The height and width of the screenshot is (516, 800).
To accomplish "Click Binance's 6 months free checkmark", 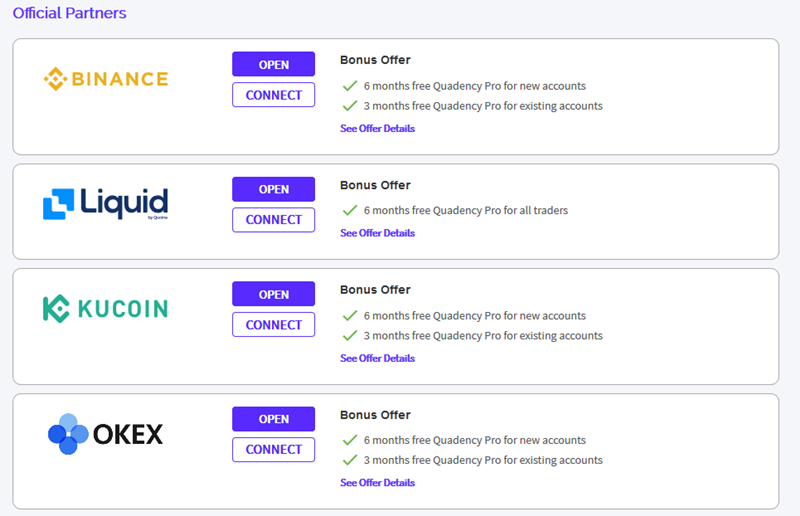I will pyautogui.click(x=350, y=86).
